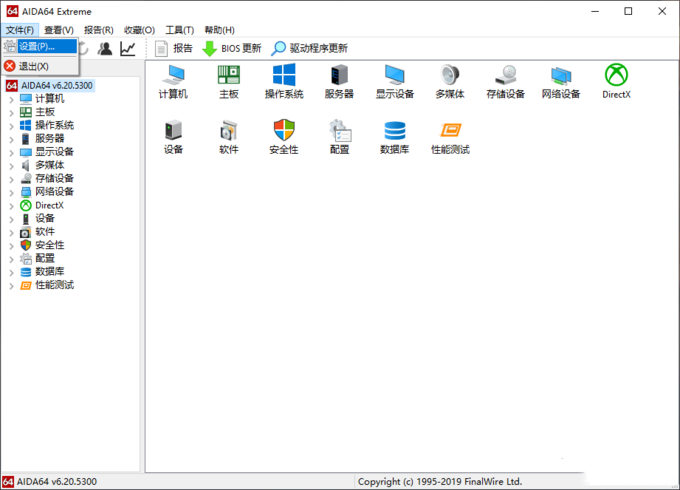Screen dimensions: 680x490
Task: Open the 收藏(O) menu
Action: click(139, 30)
